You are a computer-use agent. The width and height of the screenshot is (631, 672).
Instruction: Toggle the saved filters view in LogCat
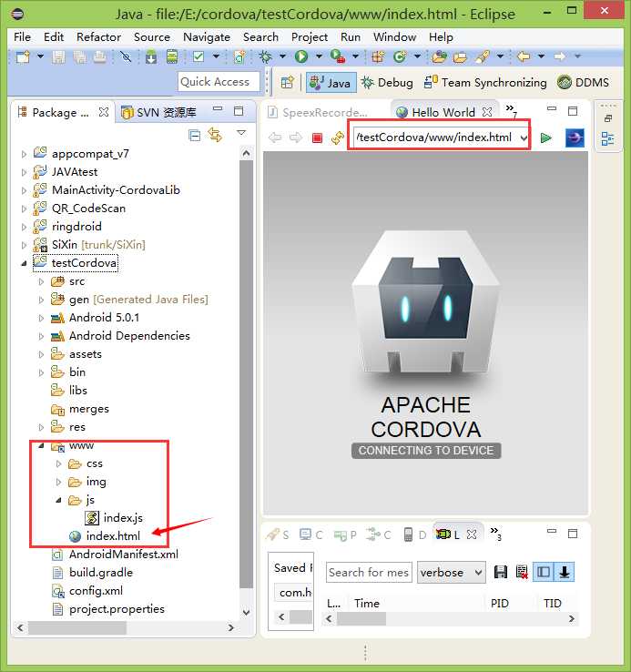point(543,572)
